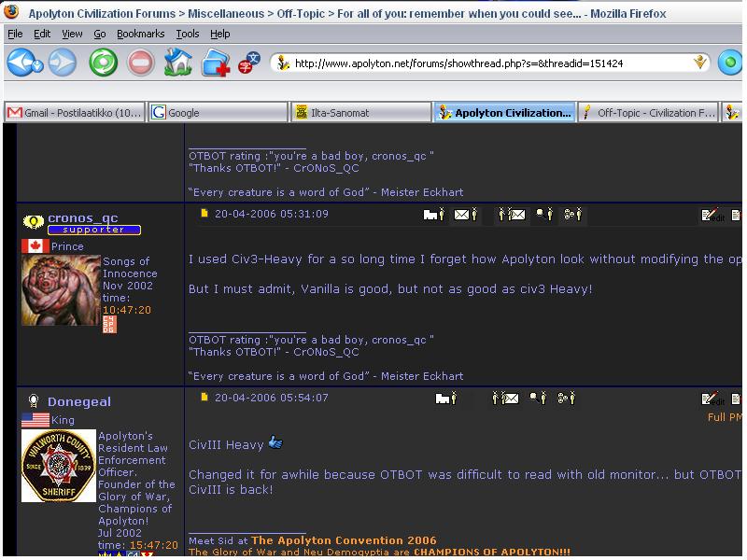Click the Donegeal username link
This screenshot has width=747, height=560.
pyautogui.click(x=79, y=402)
